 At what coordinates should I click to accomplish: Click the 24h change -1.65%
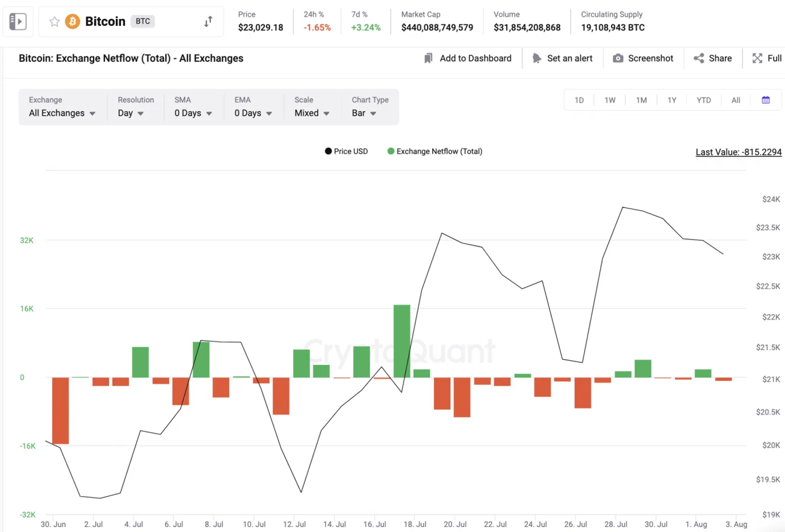(317, 27)
